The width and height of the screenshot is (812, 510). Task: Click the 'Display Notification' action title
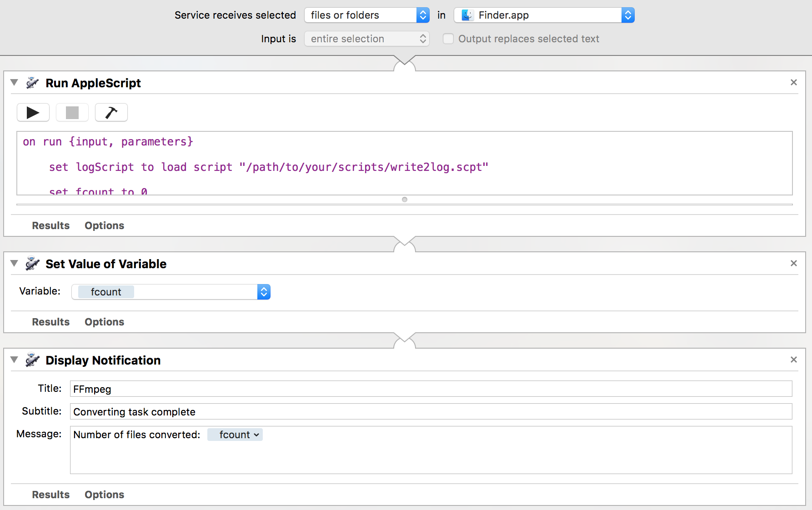pos(103,360)
